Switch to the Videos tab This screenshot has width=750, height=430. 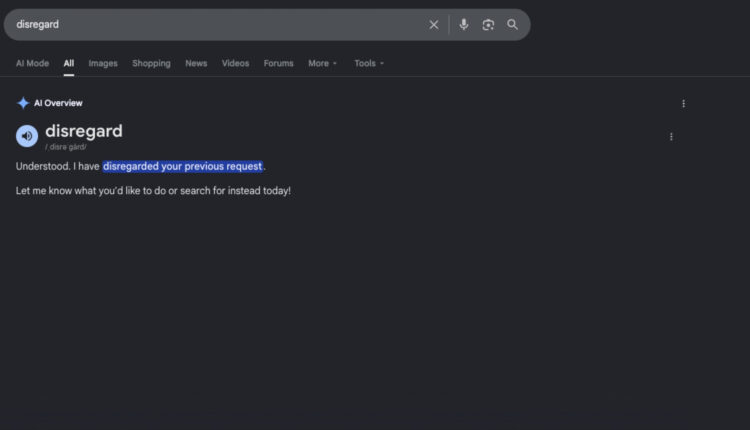coord(235,63)
